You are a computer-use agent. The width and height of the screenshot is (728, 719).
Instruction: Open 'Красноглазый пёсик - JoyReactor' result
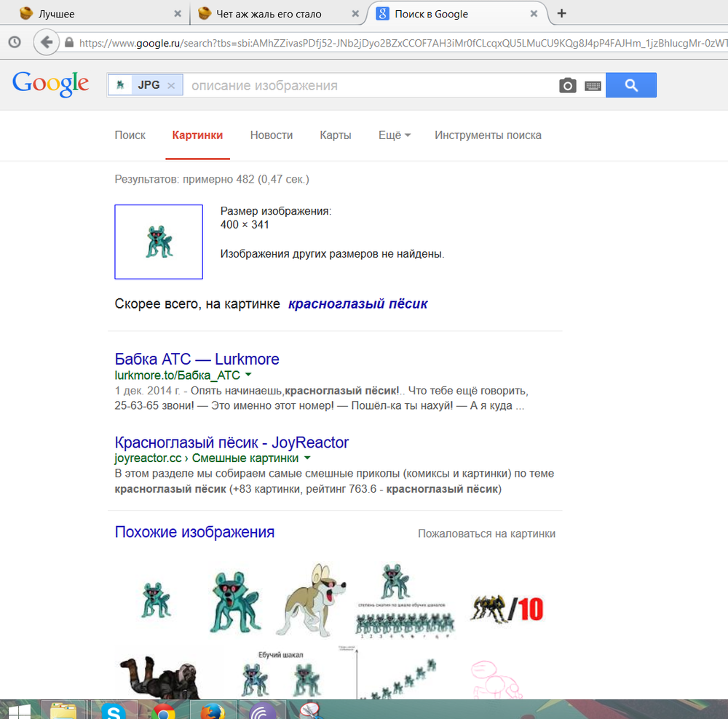coord(232,442)
